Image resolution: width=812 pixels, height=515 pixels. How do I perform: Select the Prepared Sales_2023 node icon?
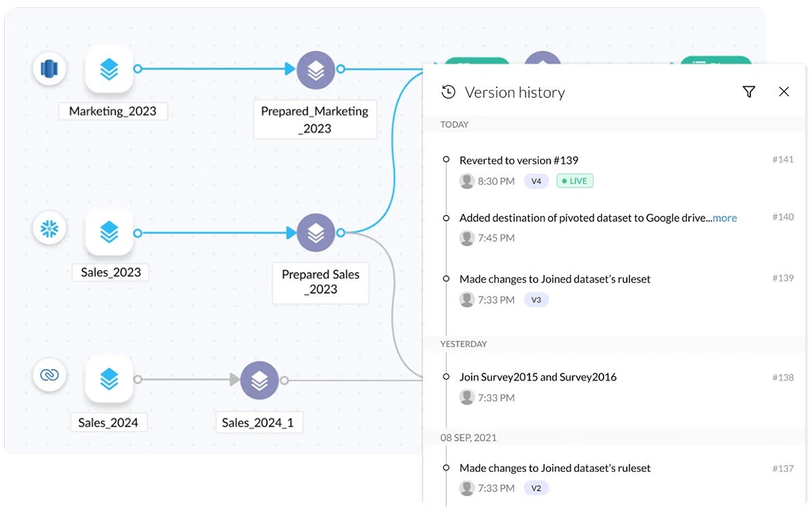coord(316,232)
